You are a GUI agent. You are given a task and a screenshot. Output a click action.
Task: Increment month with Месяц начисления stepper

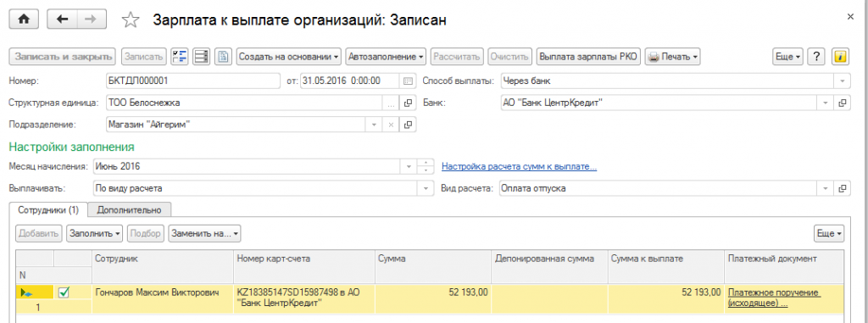click(426, 163)
